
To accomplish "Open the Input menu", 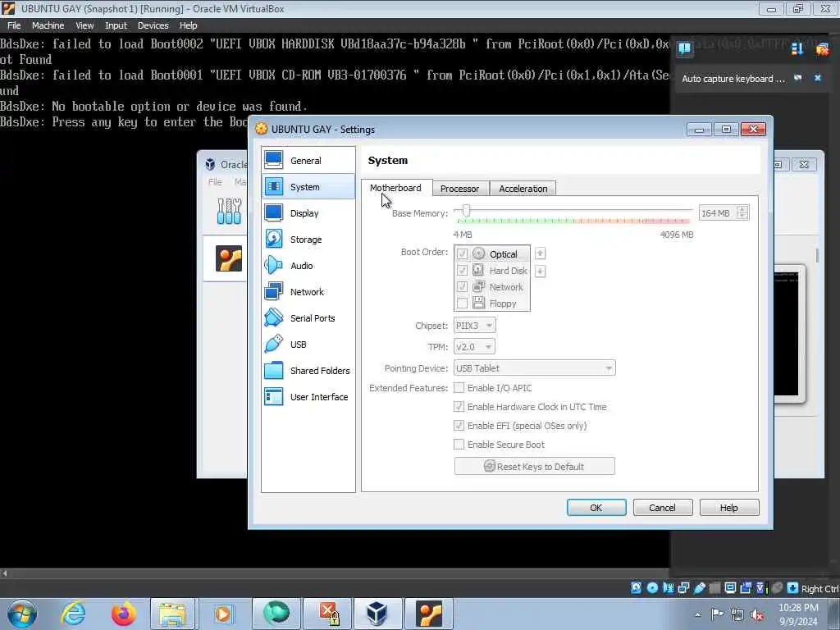I will (116, 25).
